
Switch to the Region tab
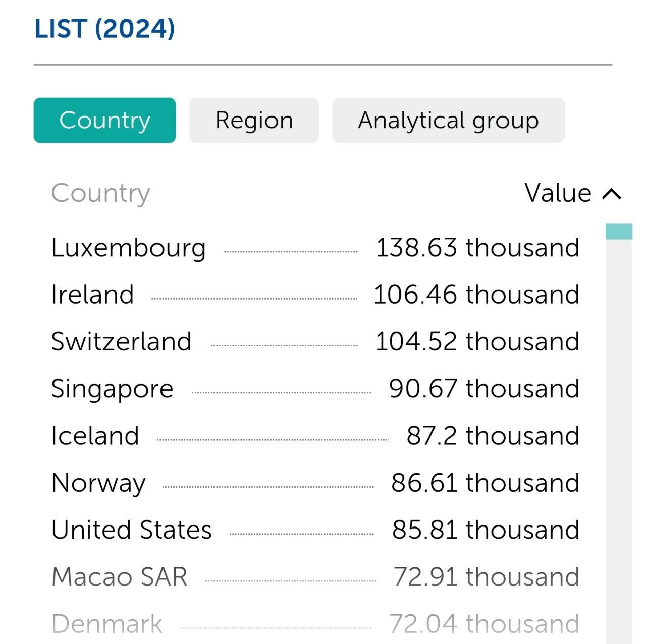(x=254, y=121)
